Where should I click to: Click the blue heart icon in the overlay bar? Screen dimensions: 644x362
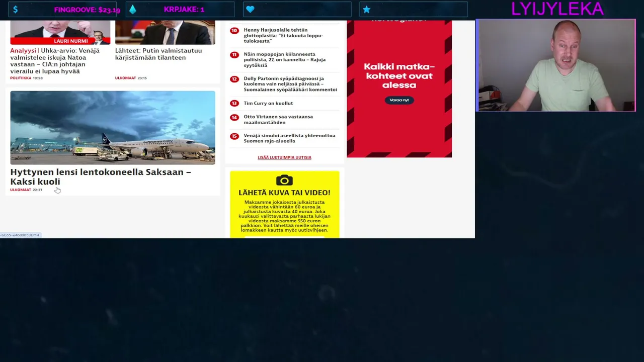tap(250, 10)
